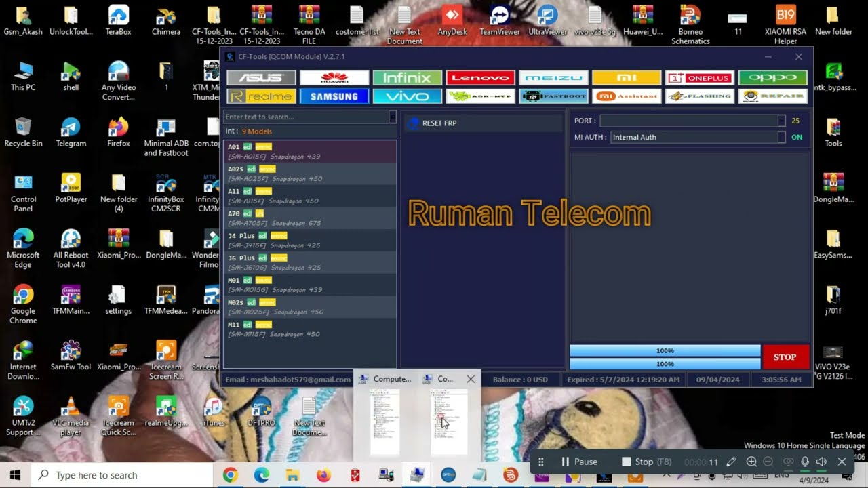Select the J4 Plus SM-J415F model
This screenshot has height=488, width=868.
310,240
